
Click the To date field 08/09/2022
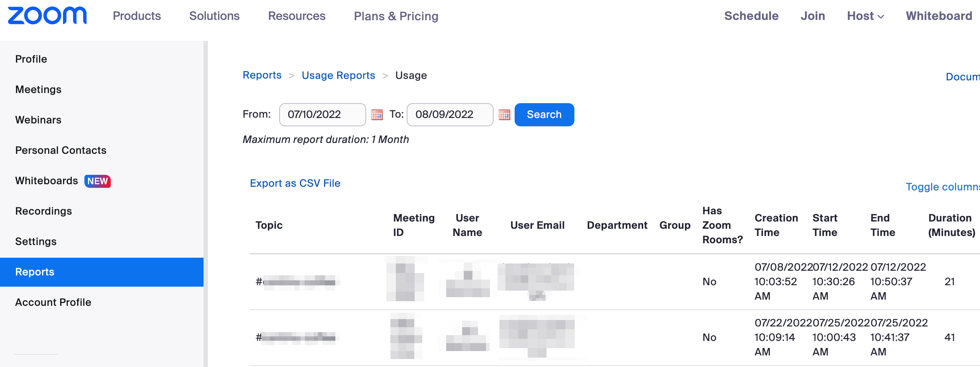pos(450,114)
